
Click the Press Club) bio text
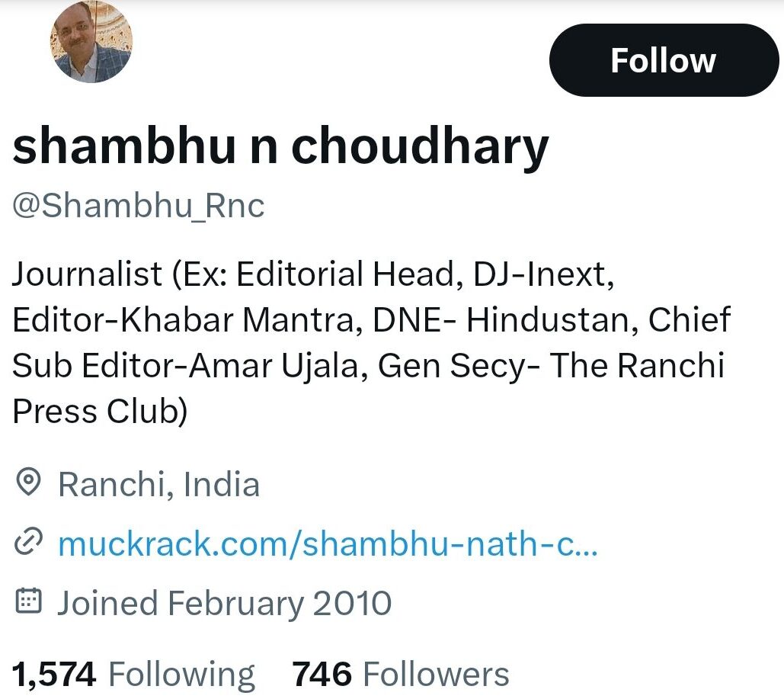coord(100,412)
